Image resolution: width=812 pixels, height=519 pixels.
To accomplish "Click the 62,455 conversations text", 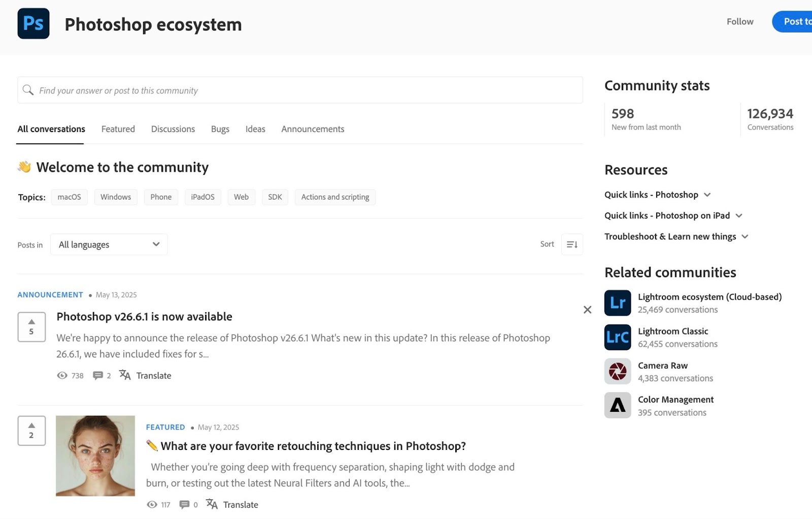I will [x=678, y=344].
